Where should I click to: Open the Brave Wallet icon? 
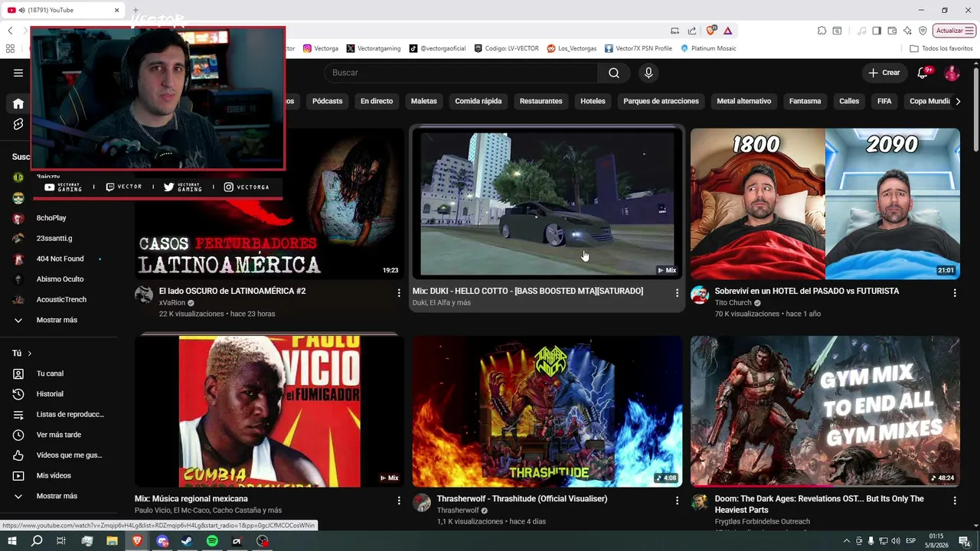tap(892, 31)
